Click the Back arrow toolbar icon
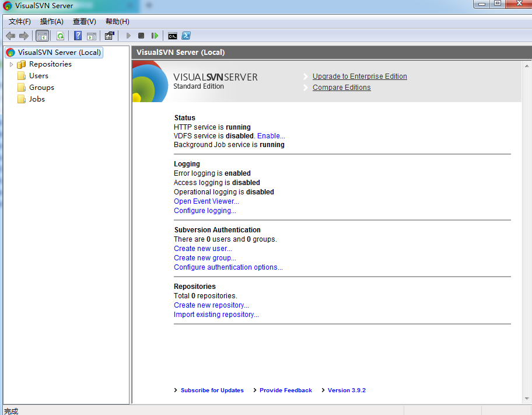This screenshot has height=415, width=532. point(10,36)
